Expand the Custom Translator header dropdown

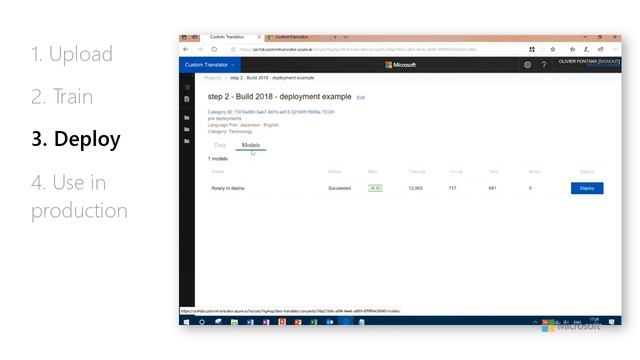click(210, 65)
